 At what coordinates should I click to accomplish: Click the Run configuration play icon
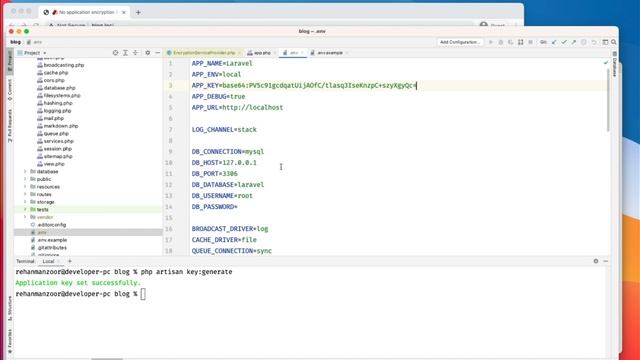coord(491,42)
